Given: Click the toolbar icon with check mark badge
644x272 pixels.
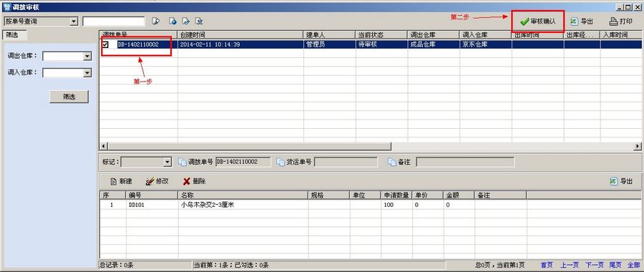Looking at the screenshot, I should pyautogui.click(x=186, y=21).
